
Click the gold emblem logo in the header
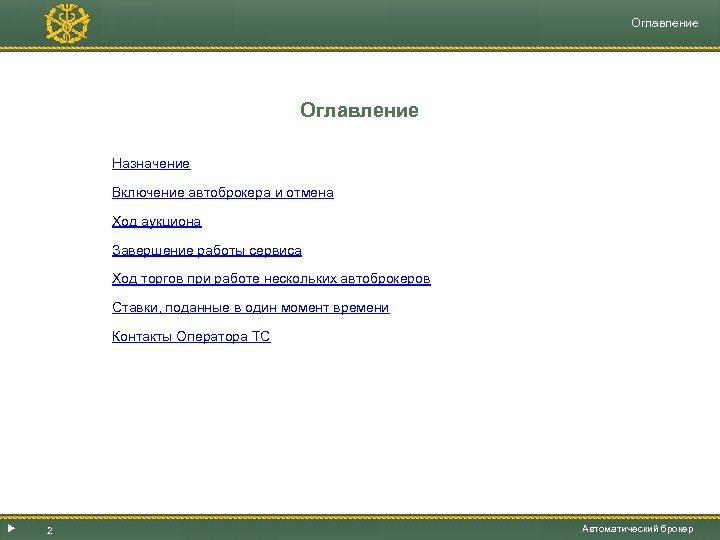tap(67, 23)
